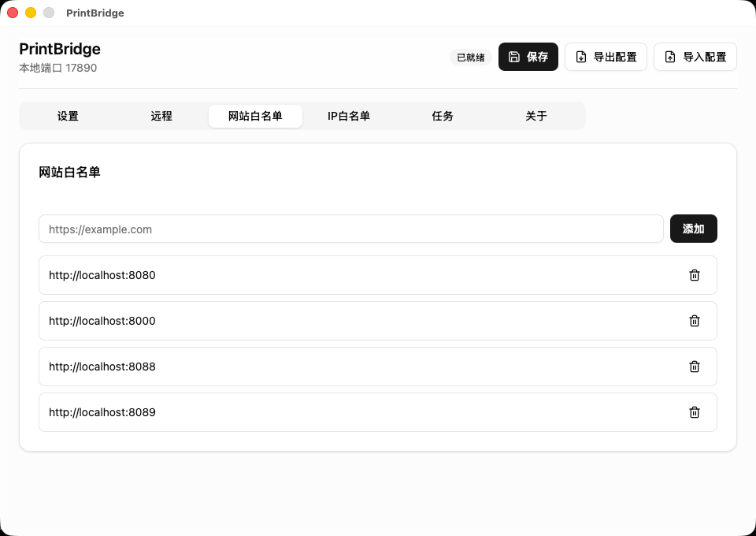This screenshot has height=536, width=756.
Task: Click the 网站白名单 panel heading
Action: pos(69,173)
